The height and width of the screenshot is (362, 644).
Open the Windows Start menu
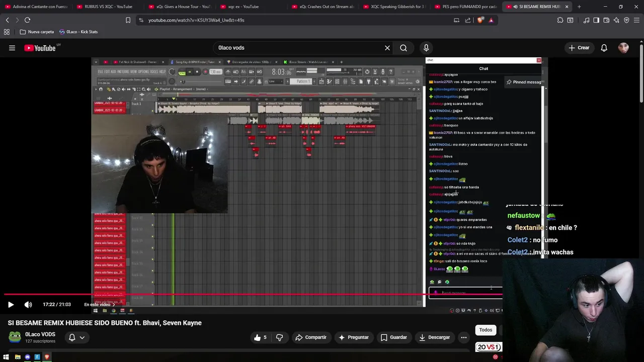(7, 357)
